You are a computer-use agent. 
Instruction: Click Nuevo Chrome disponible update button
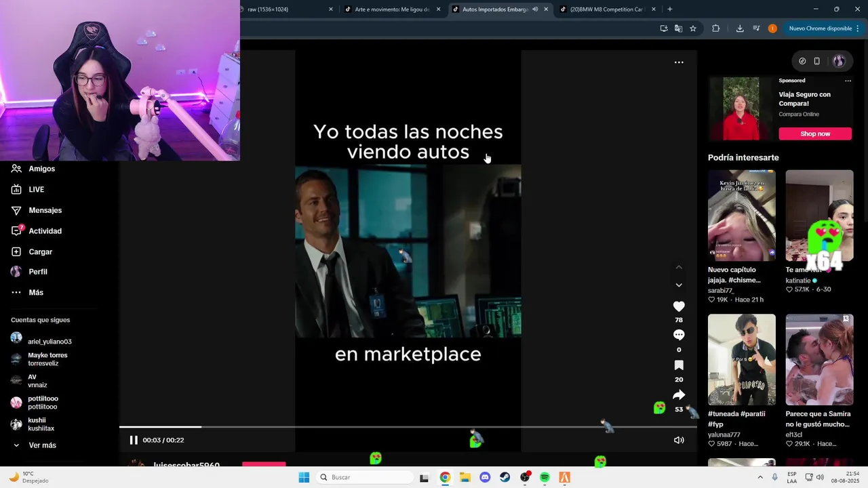[x=825, y=28]
